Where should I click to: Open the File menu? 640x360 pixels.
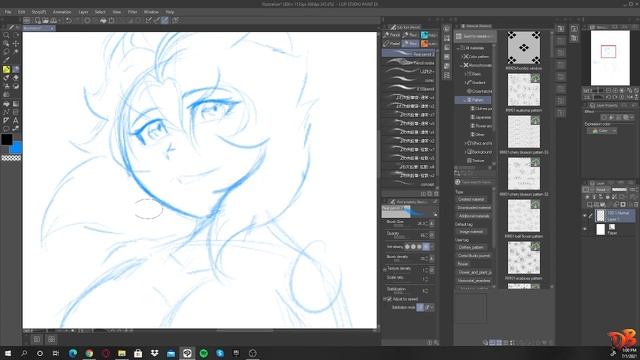coord(8,12)
